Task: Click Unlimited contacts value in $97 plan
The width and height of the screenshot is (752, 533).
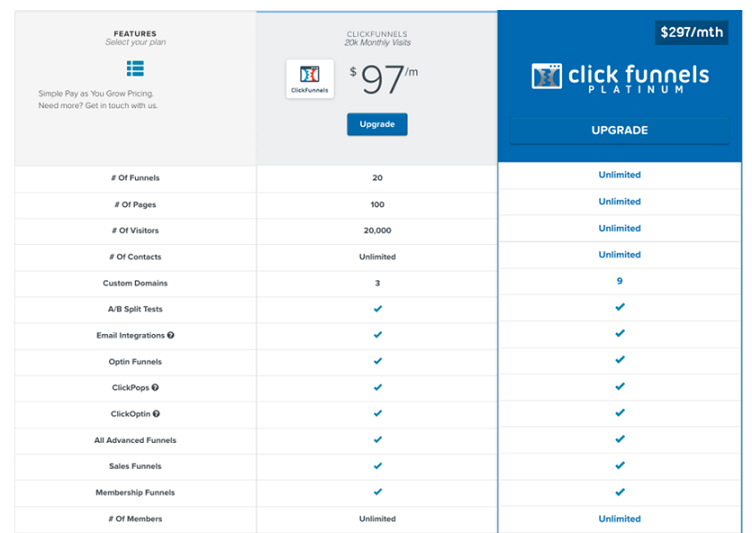Action: coord(377,257)
